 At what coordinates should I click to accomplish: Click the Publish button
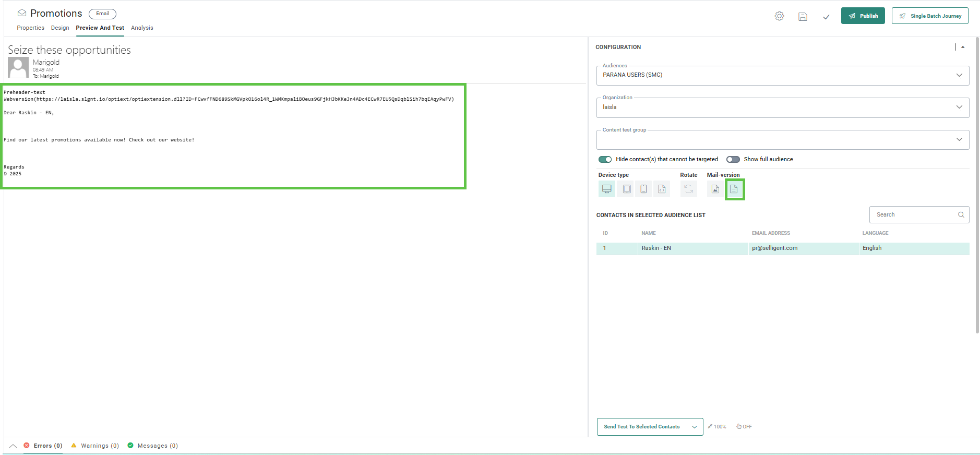[863, 16]
